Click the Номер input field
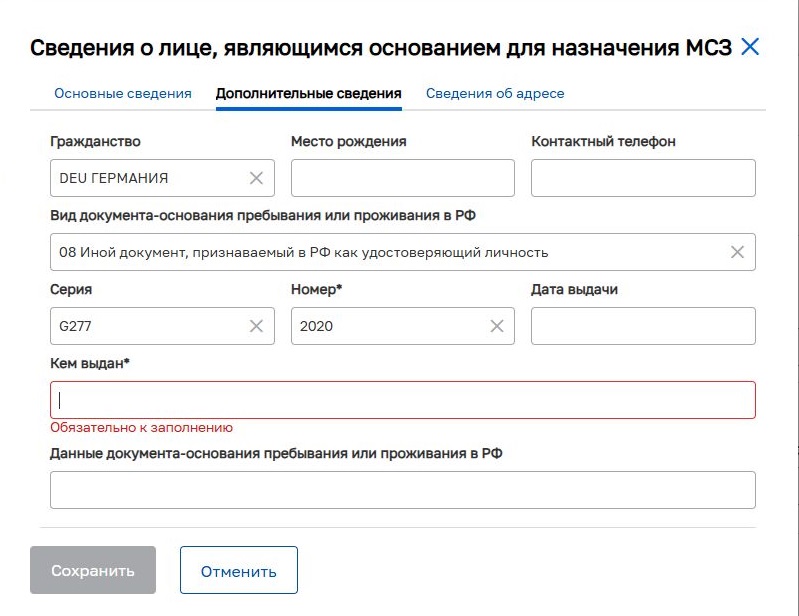The height and width of the screenshot is (616, 799). (x=385, y=326)
